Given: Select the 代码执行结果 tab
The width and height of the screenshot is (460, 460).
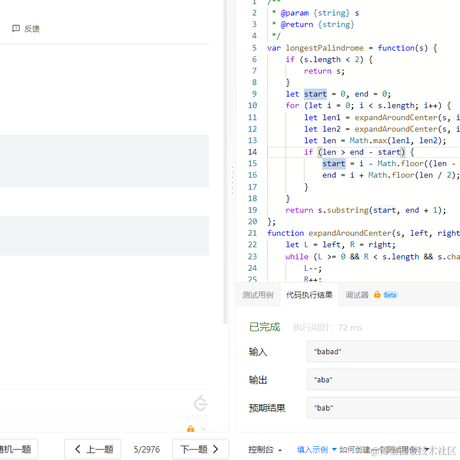Looking at the screenshot, I should (x=309, y=295).
